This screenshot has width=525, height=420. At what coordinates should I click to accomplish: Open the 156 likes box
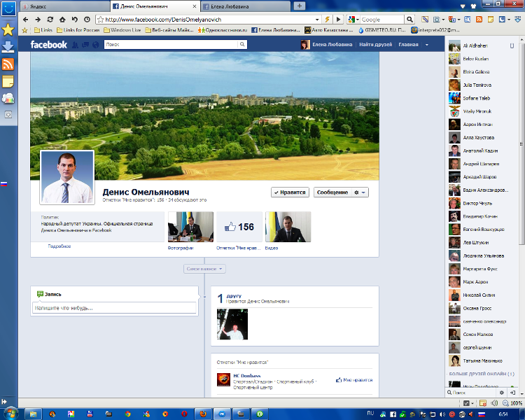click(239, 227)
